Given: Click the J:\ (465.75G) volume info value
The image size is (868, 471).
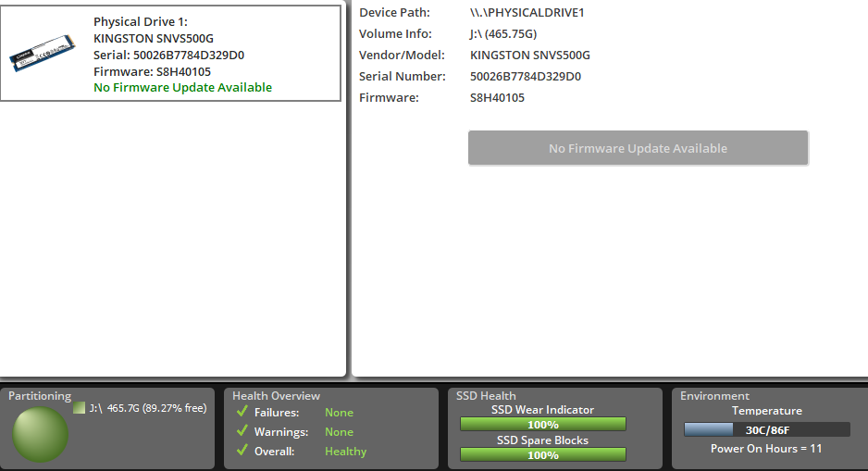Looking at the screenshot, I should click(503, 33).
